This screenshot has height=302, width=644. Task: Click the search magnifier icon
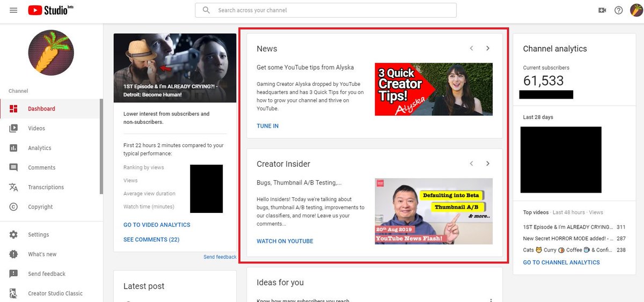click(206, 10)
